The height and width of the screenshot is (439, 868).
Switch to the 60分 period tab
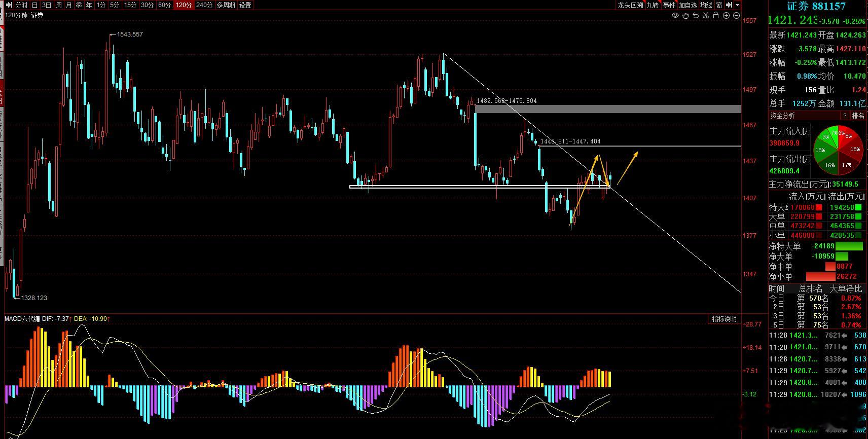tap(164, 5)
